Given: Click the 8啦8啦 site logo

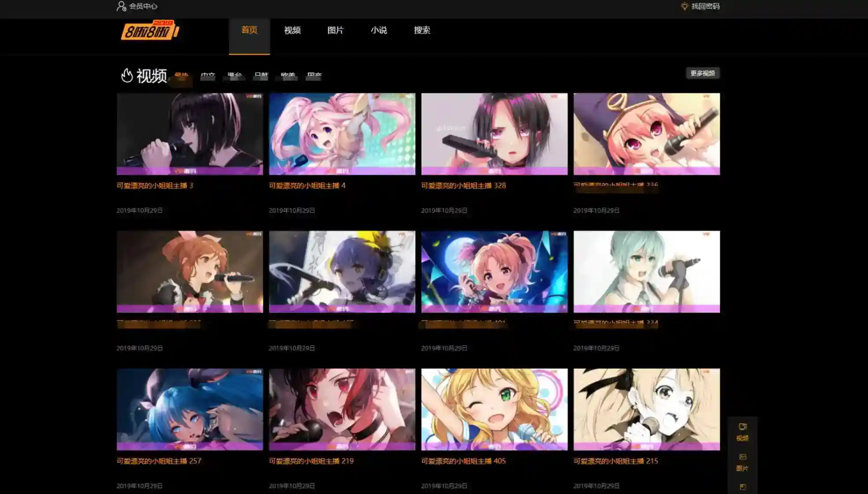Looking at the screenshot, I should (x=150, y=30).
